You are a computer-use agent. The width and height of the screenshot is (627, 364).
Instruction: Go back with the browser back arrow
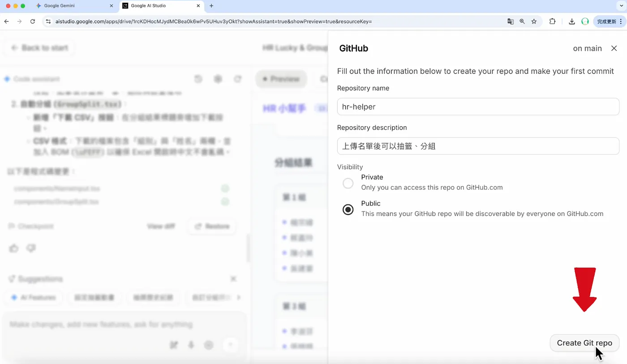coord(6,21)
